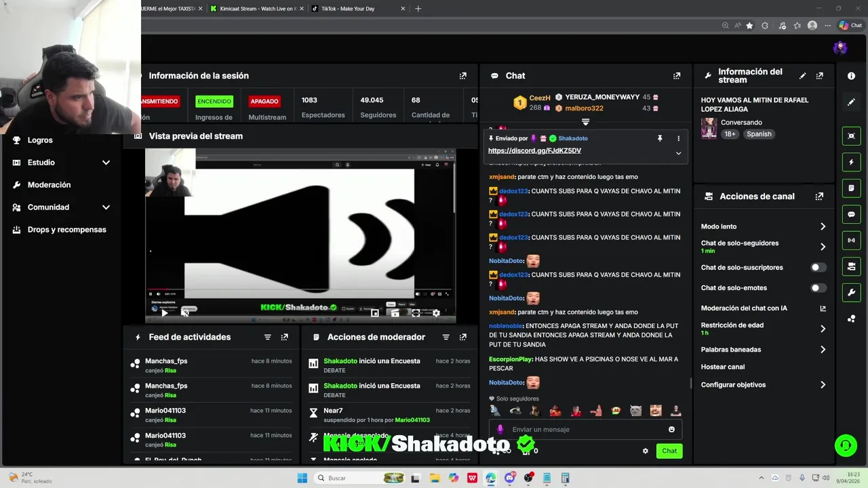The image size is (868, 488).
Task: Unmute the stream preview audio
Action: tap(184, 313)
